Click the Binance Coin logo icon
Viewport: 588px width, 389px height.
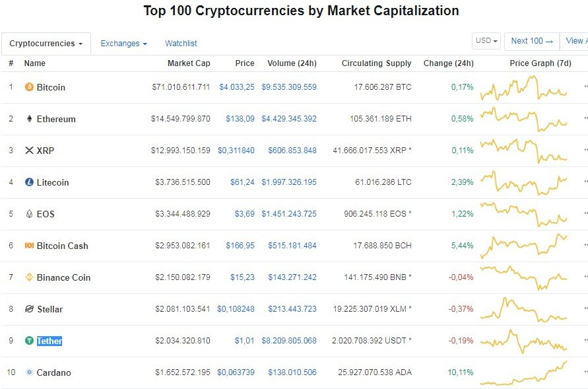tap(29, 277)
